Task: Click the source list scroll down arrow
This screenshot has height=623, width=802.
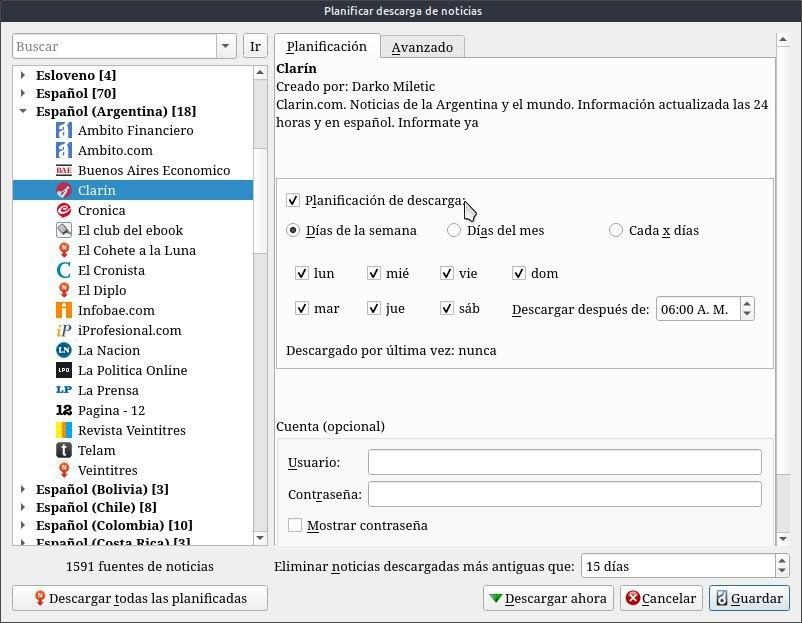Action: coord(260,538)
